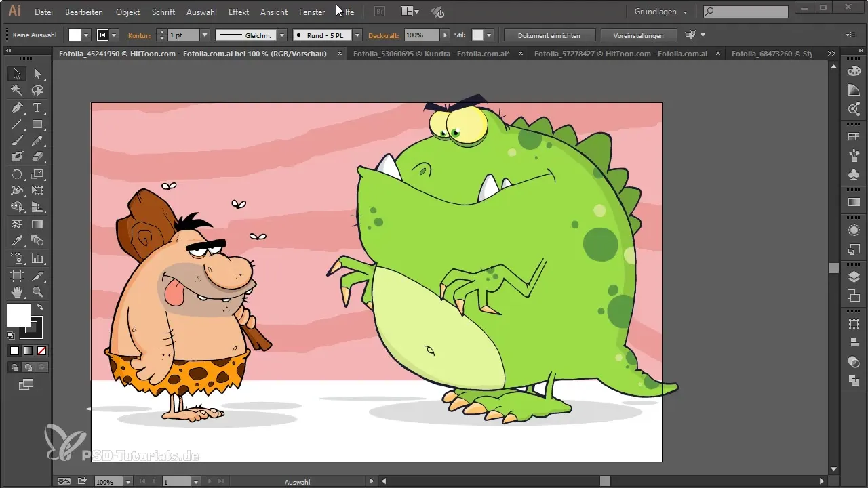Select the Hand tool
868x488 pixels.
point(18,292)
